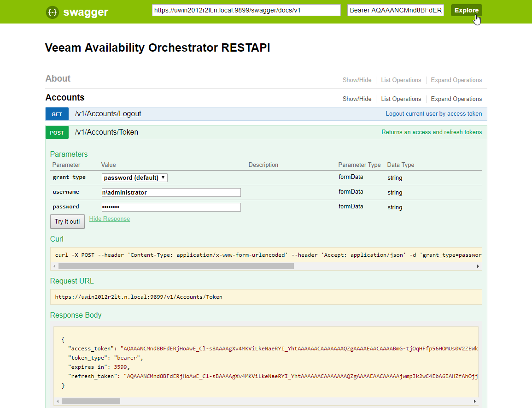Click 'Returns an access and refresh tokens'
Viewport: 532px width, 408px height.
pyautogui.click(x=432, y=132)
